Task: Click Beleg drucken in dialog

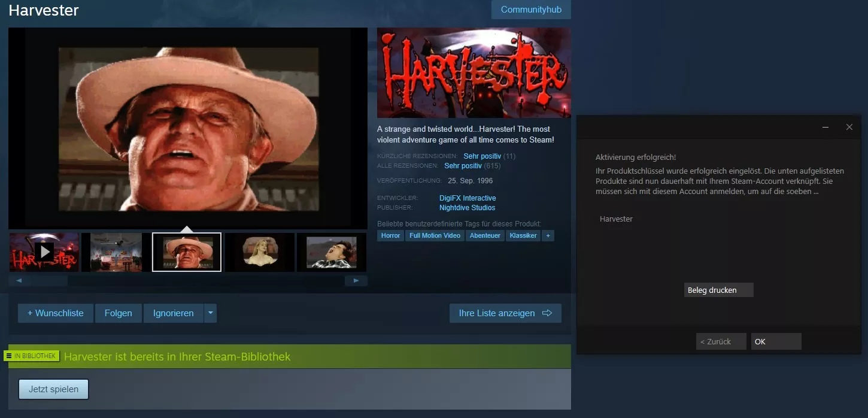Action: click(x=718, y=290)
